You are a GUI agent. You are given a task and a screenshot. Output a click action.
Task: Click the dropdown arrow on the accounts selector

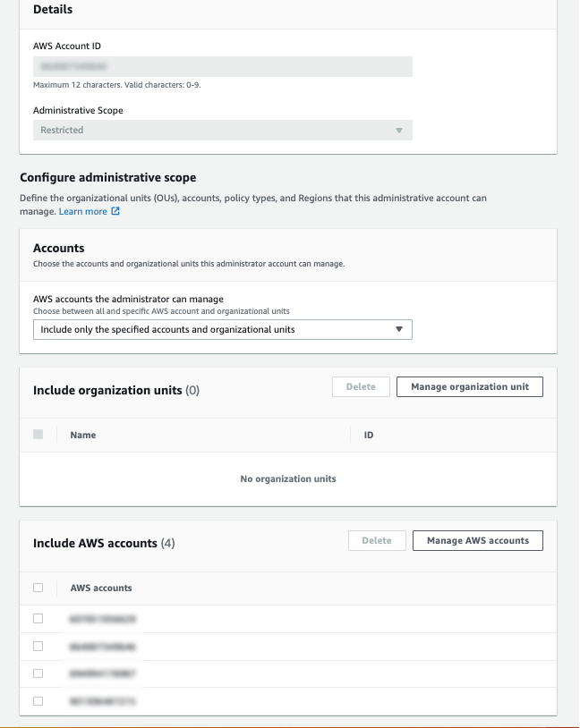click(398, 329)
